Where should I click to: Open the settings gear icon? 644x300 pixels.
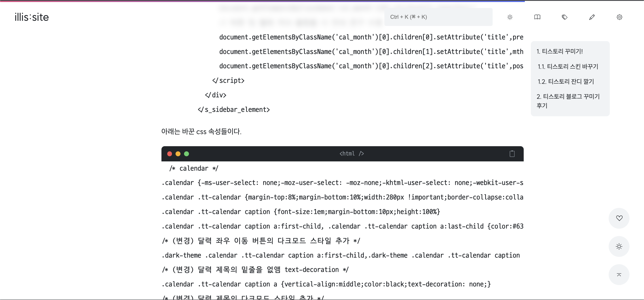619,17
